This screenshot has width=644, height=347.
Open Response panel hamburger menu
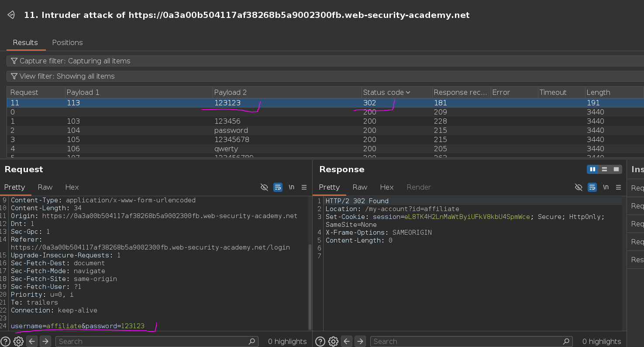click(x=618, y=187)
